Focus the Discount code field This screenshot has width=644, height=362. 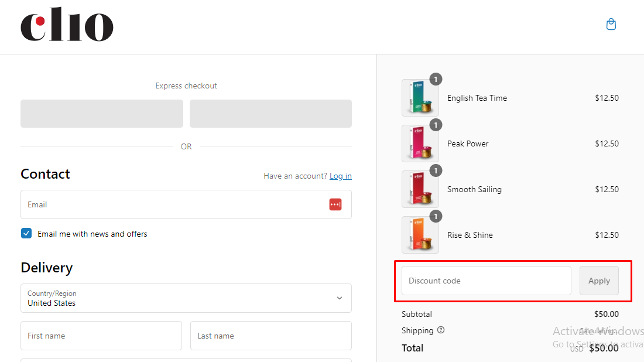coord(487,281)
